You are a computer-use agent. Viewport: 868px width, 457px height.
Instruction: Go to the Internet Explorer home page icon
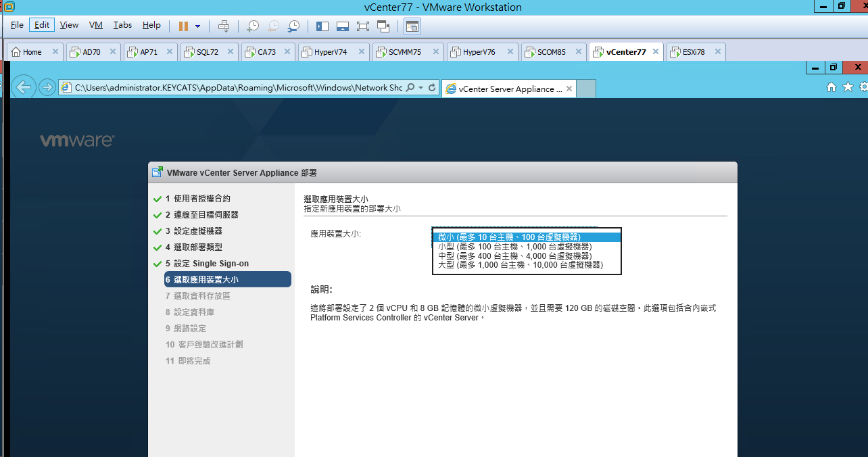pos(831,87)
